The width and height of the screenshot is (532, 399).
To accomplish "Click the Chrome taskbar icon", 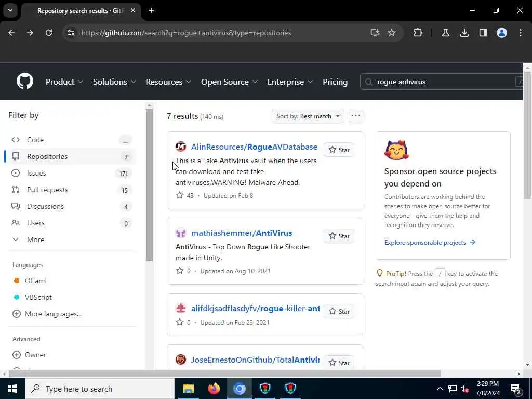I will click(x=239, y=389).
